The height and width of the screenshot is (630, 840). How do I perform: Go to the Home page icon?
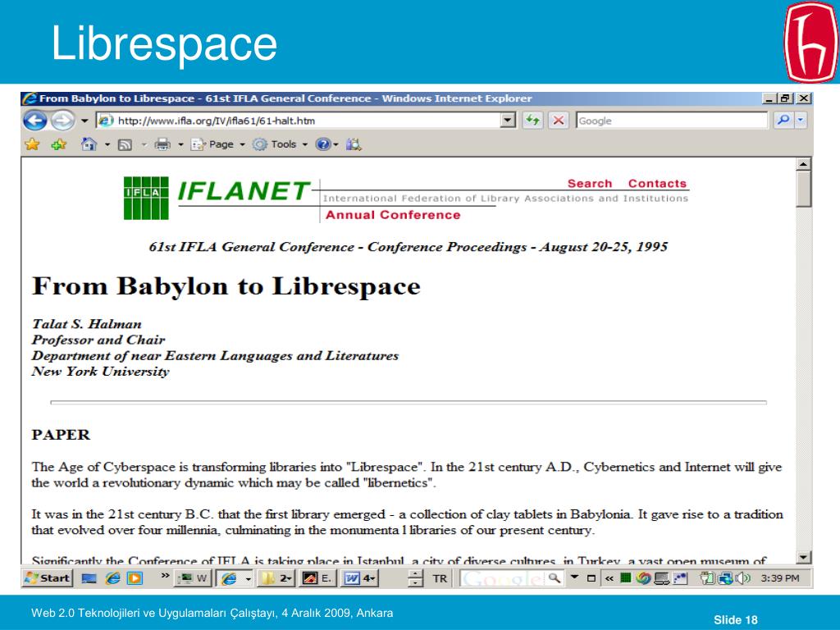pyautogui.click(x=89, y=144)
